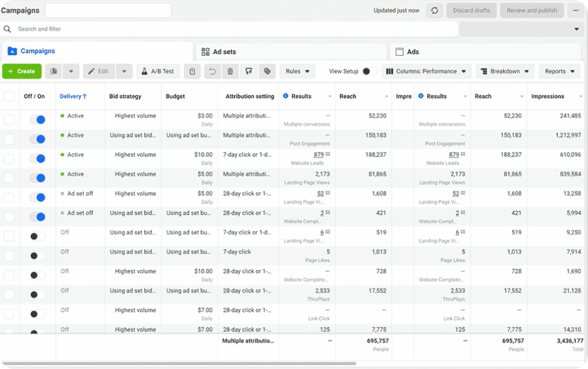
Task: Sort by the Attribution setting header
Action: [x=249, y=97]
